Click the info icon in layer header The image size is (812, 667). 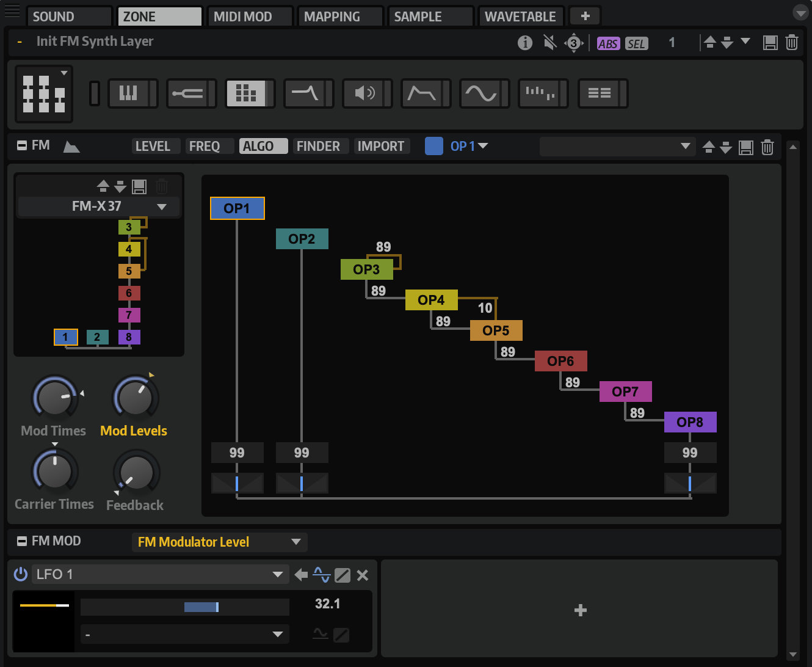[524, 43]
